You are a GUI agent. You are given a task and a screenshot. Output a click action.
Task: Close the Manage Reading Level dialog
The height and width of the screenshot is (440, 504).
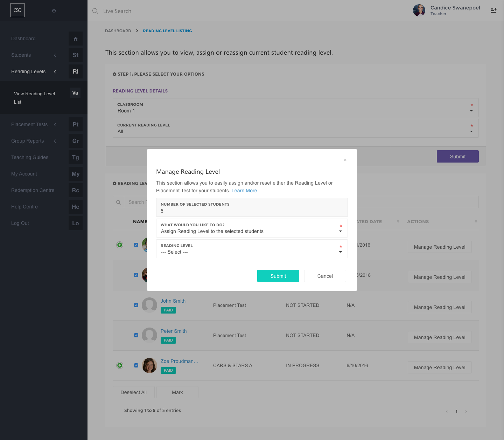(345, 160)
